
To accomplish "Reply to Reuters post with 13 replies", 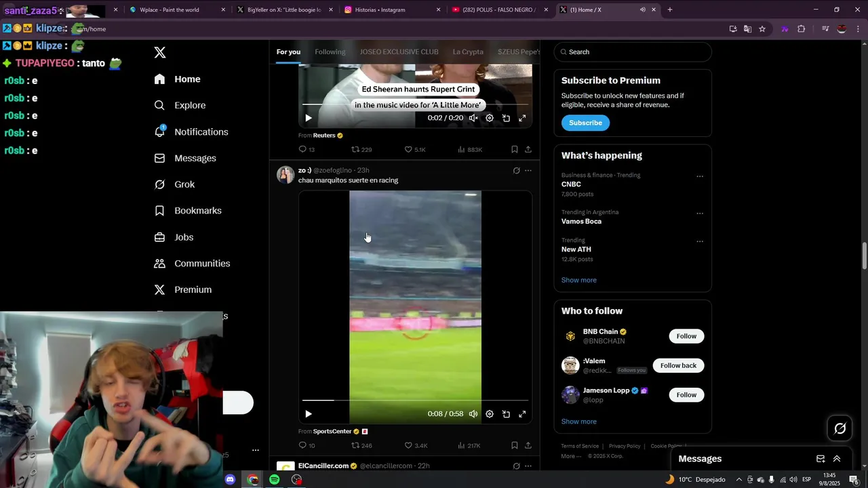I will pos(307,149).
